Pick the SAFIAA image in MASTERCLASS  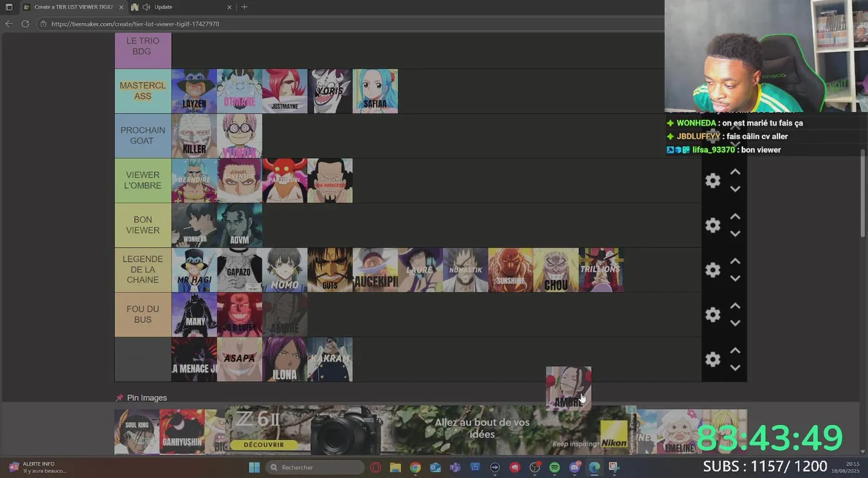click(375, 91)
